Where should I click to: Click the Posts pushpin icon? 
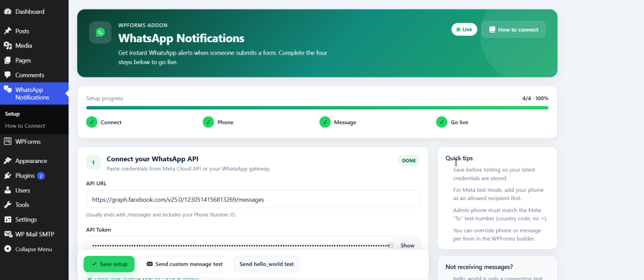pos(8,31)
